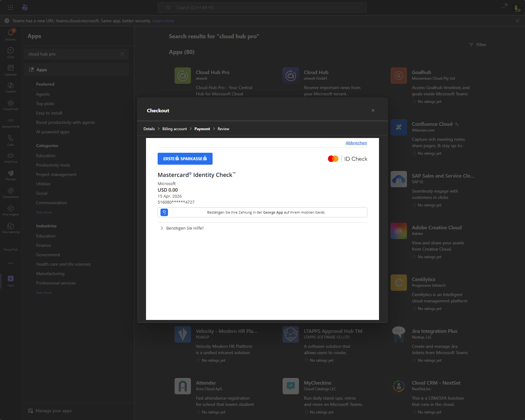Select Health care and life sciences

[x=63, y=264]
